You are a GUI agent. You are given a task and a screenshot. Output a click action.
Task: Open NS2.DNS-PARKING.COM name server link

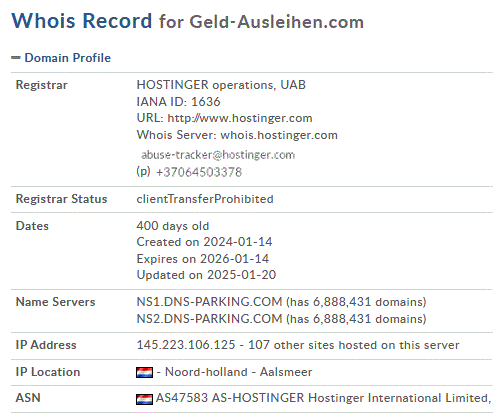click(209, 319)
